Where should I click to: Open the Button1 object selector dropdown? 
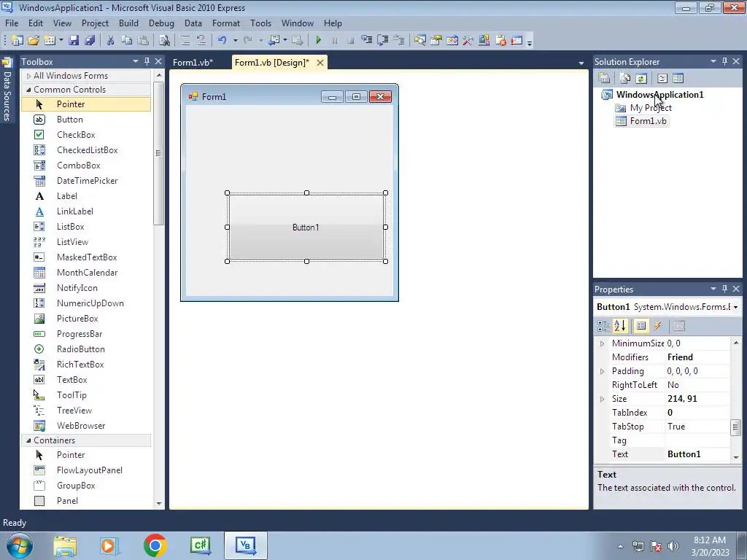coord(735,307)
